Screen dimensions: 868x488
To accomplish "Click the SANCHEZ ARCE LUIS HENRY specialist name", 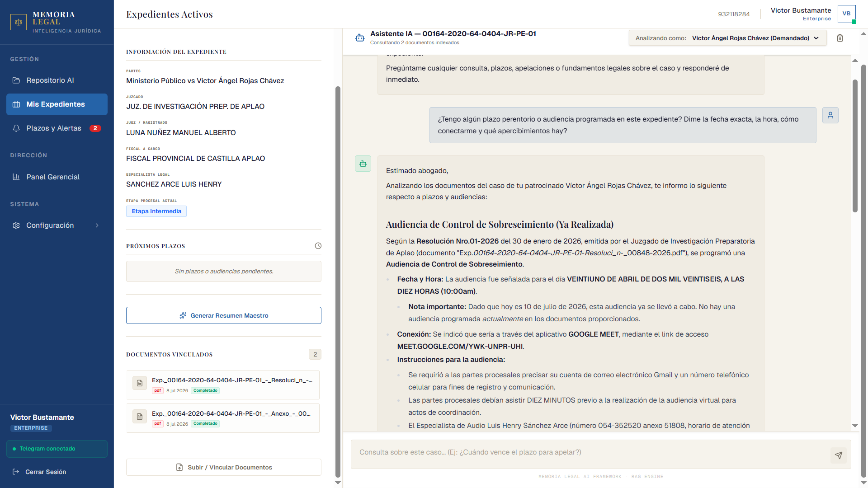I will (174, 184).
